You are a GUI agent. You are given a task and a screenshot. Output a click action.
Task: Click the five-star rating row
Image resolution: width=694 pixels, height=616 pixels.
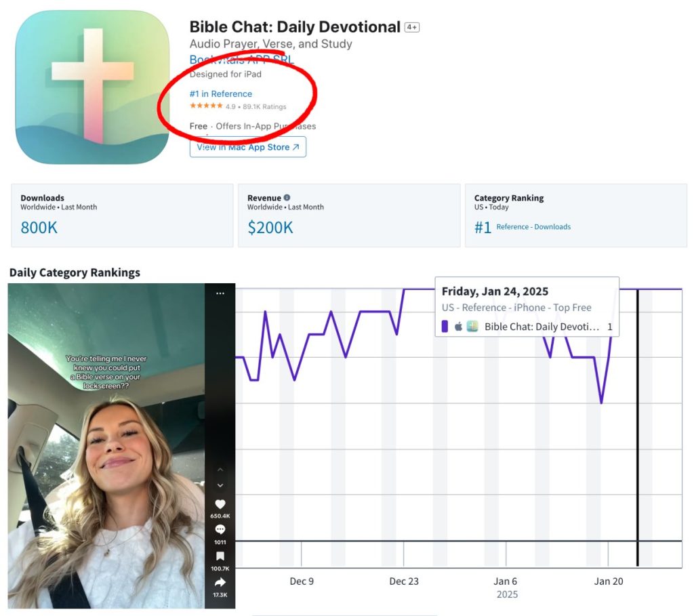pos(206,106)
